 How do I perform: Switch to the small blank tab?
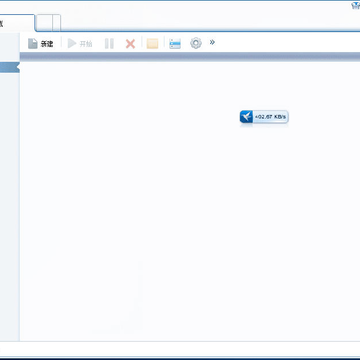coord(44,23)
